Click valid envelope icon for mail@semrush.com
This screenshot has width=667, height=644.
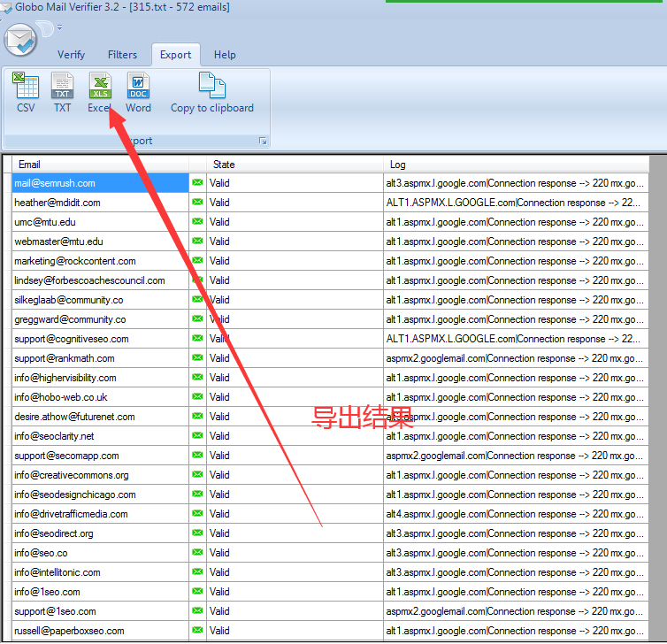click(x=197, y=182)
